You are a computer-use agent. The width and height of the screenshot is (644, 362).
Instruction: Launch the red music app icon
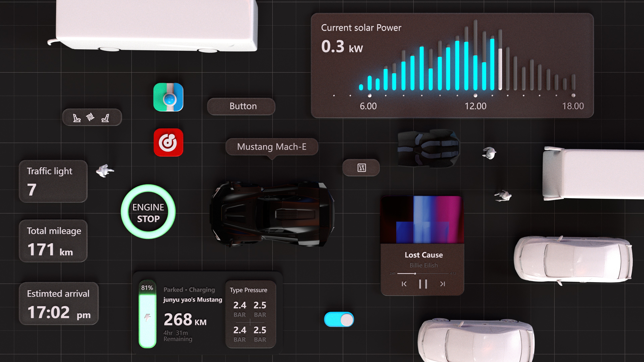click(168, 142)
